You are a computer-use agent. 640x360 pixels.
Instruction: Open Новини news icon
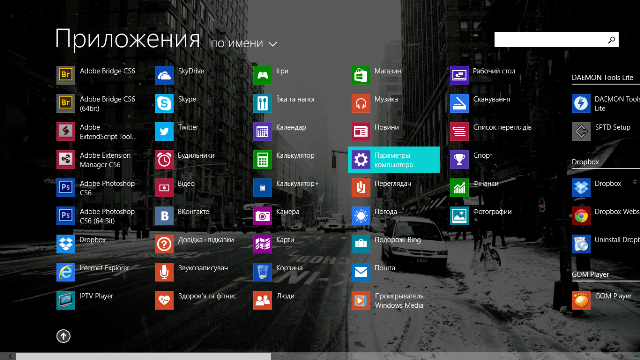pos(361,131)
